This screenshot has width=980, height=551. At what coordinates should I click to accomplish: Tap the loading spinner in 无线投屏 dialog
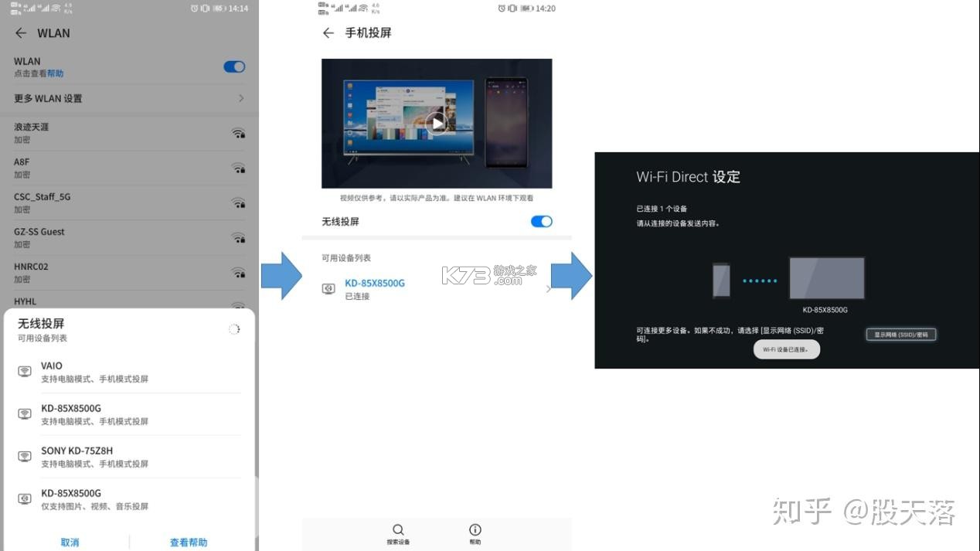point(234,329)
